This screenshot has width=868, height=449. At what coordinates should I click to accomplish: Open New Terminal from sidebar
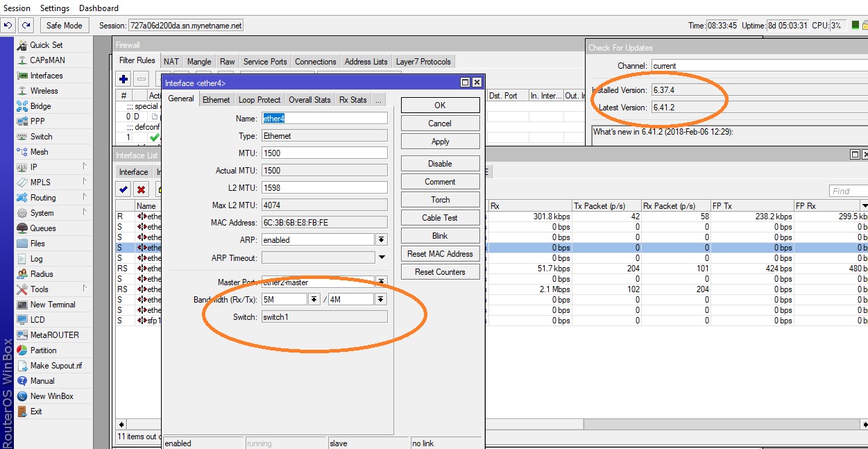coord(52,305)
